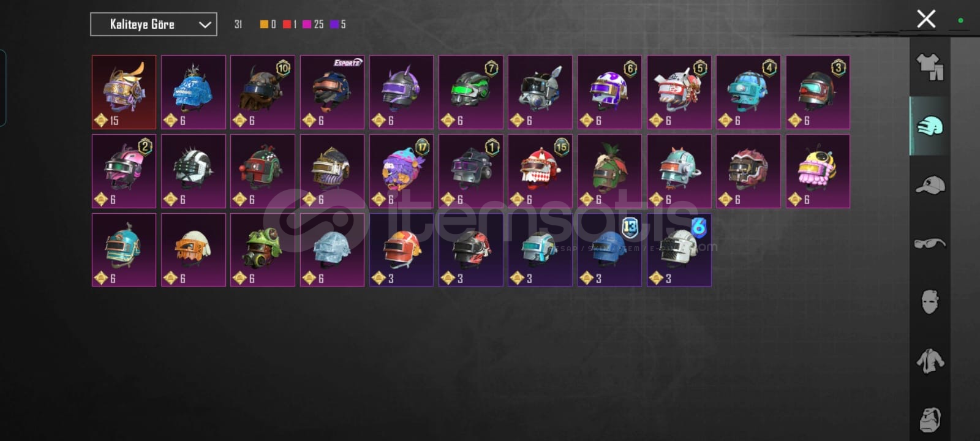
Task: Close the inventory with X icon
Action: point(925,19)
